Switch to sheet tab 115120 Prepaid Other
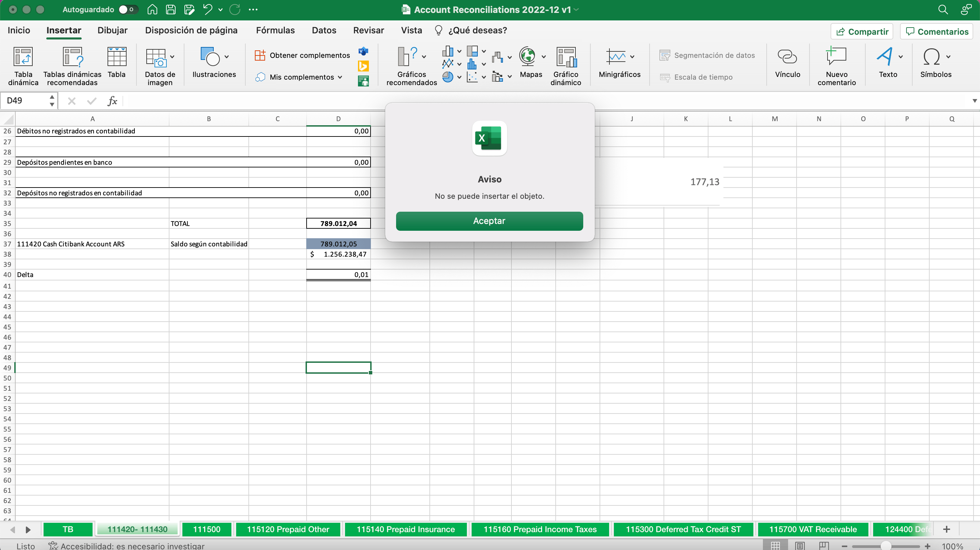This screenshot has height=550, width=980. (x=288, y=529)
